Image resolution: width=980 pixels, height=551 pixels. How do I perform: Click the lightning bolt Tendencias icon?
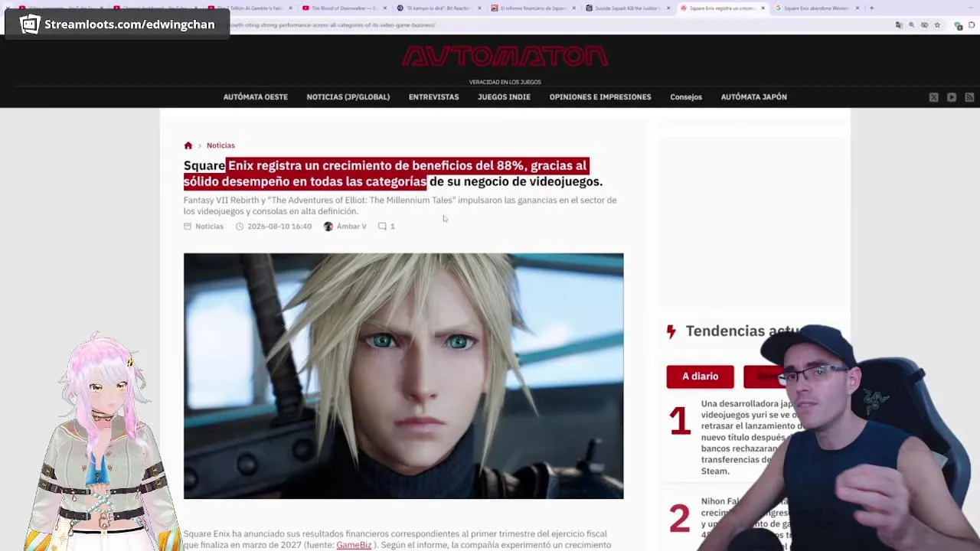click(671, 331)
